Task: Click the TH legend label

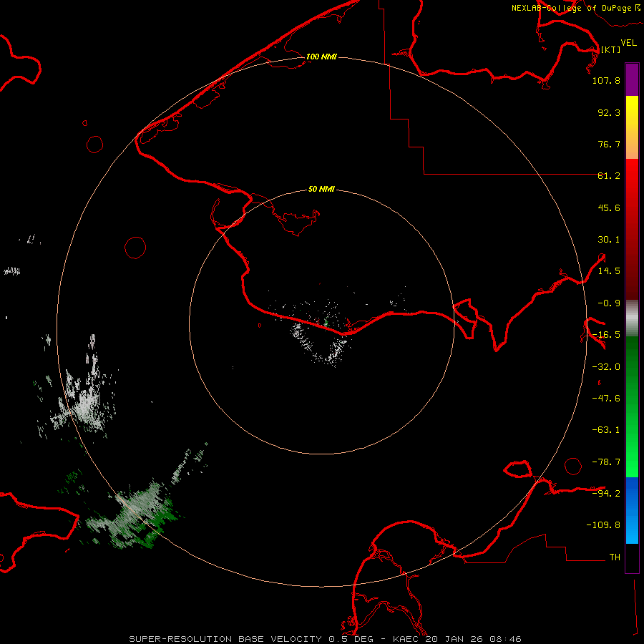Action: (x=615, y=557)
